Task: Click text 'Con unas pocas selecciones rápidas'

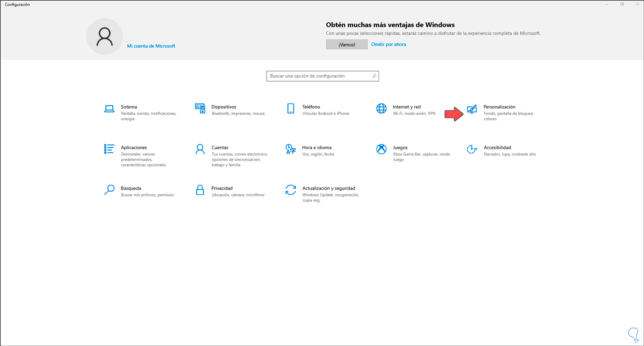Action: (363, 33)
